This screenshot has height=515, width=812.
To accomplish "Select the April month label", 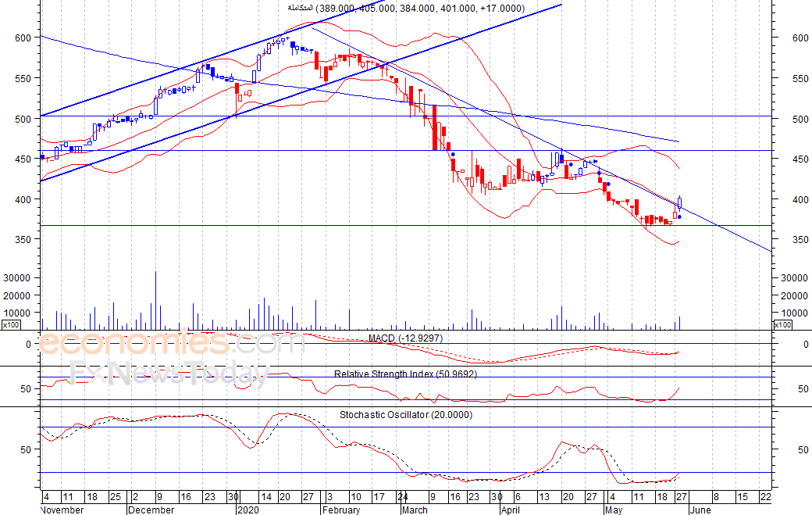I will [510, 510].
